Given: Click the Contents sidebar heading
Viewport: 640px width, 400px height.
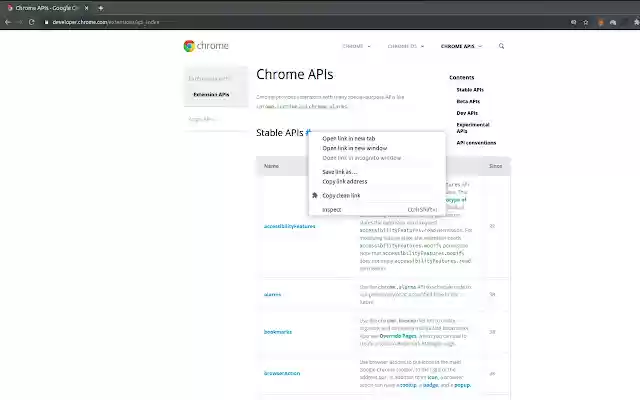Looking at the screenshot, I should 462,78.
